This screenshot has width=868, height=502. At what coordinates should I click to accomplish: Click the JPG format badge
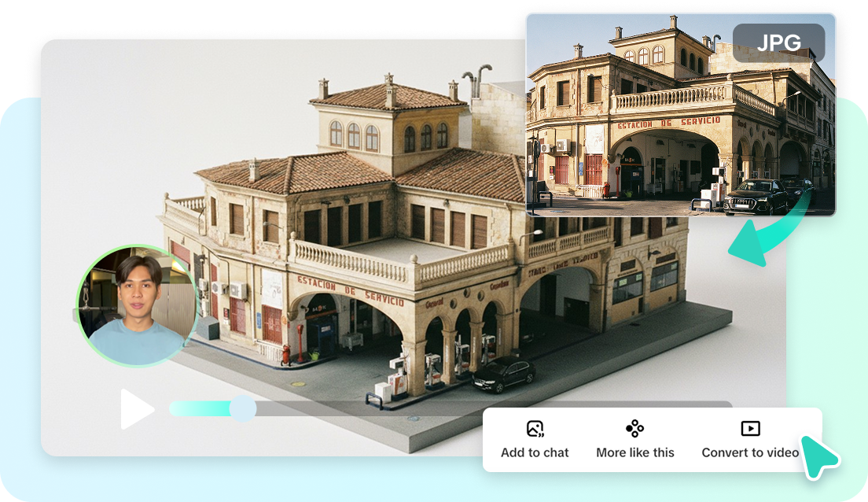tap(779, 42)
